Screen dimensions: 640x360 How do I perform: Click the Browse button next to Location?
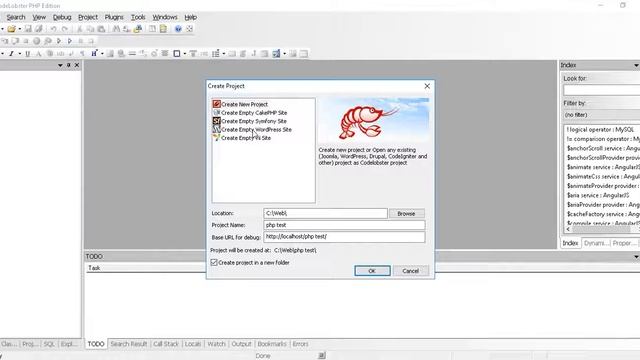click(x=406, y=213)
